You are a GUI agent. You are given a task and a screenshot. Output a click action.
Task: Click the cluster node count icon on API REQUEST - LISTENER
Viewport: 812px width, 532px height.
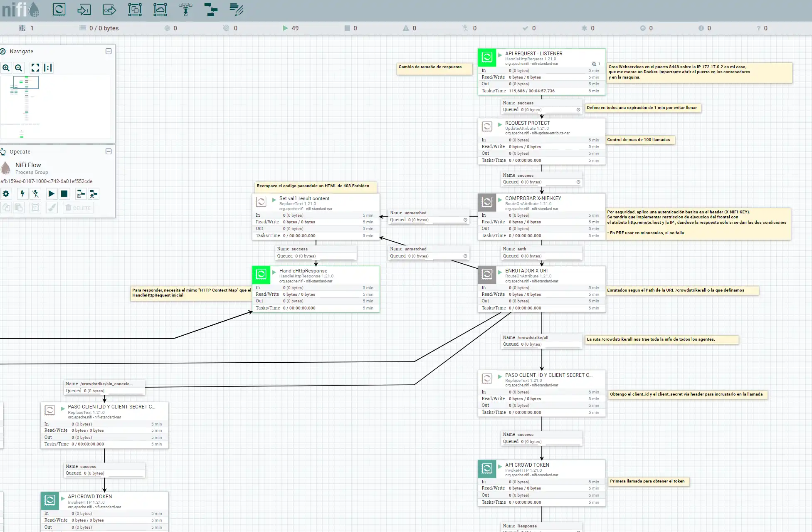(x=594, y=64)
